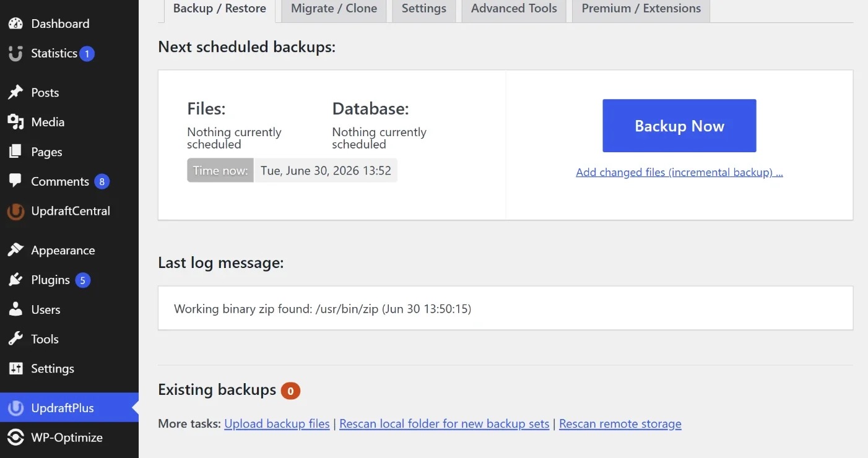This screenshot has height=458, width=868.
Task: Click the Statistics icon in sidebar
Action: tap(15, 54)
